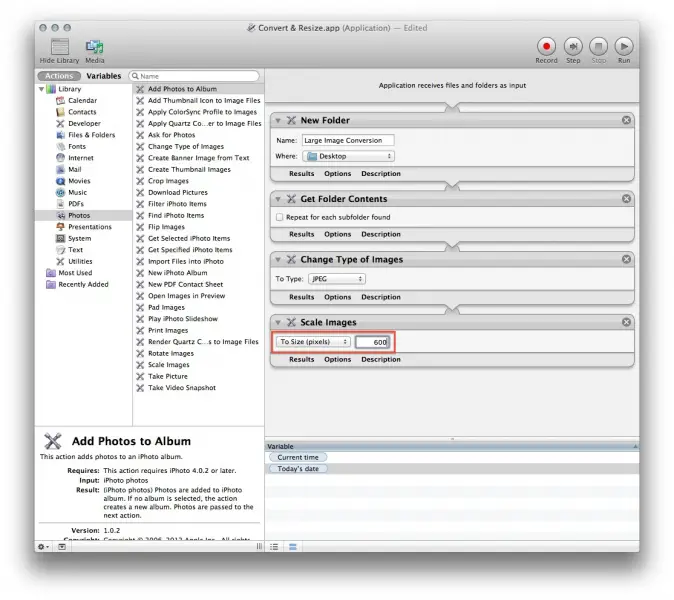Click the Step button in toolbar
The height and width of the screenshot is (600, 674).
coord(573,46)
